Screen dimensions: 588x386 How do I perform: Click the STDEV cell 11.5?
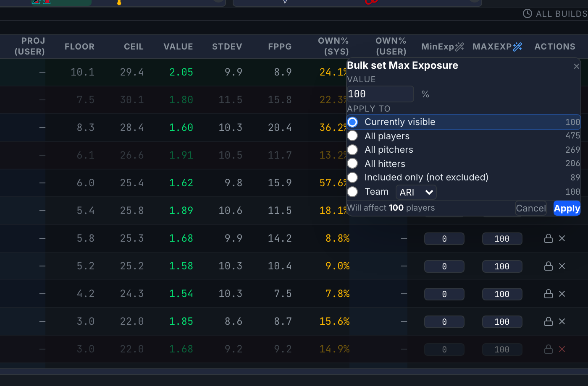pos(230,100)
